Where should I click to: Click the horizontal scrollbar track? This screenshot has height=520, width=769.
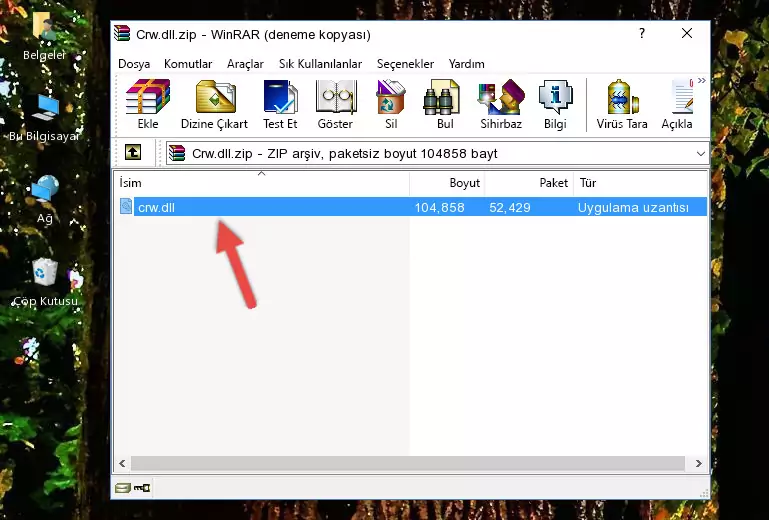[x=408, y=463]
